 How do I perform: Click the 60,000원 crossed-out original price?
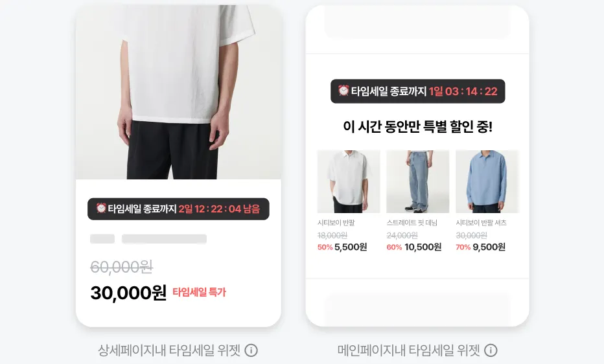121,267
